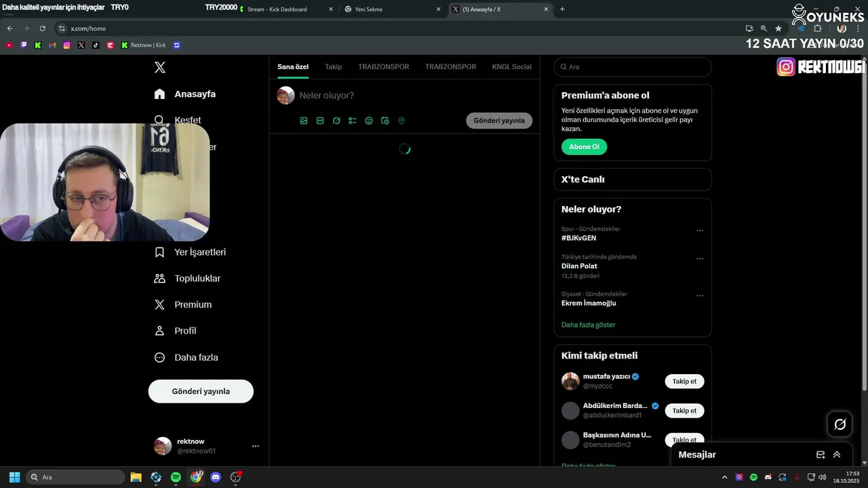Image resolution: width=868 pixels, height=488 pixels.
Task: Open Topluluklar communities page
Action: coord(187,279)
